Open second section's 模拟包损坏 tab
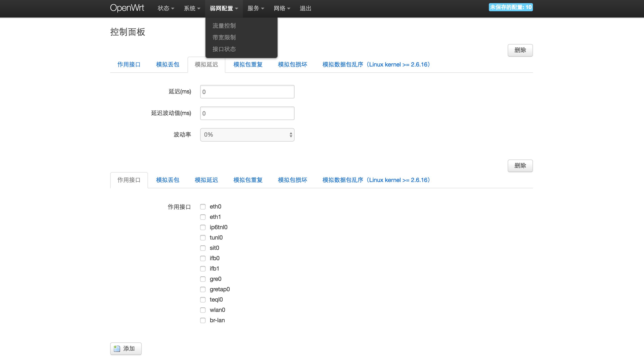This screenshot has height=362, width=644. 292,180
